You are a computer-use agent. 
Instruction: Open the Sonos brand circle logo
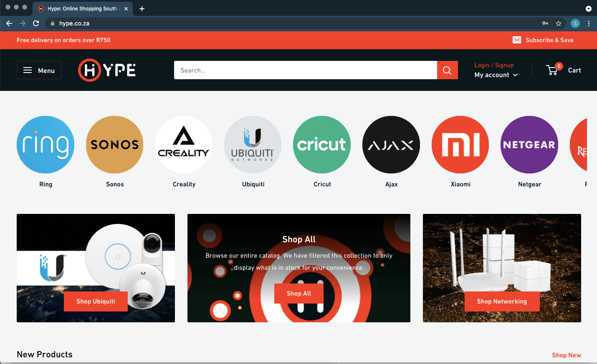pyautogui.click(x=115, y=145)
